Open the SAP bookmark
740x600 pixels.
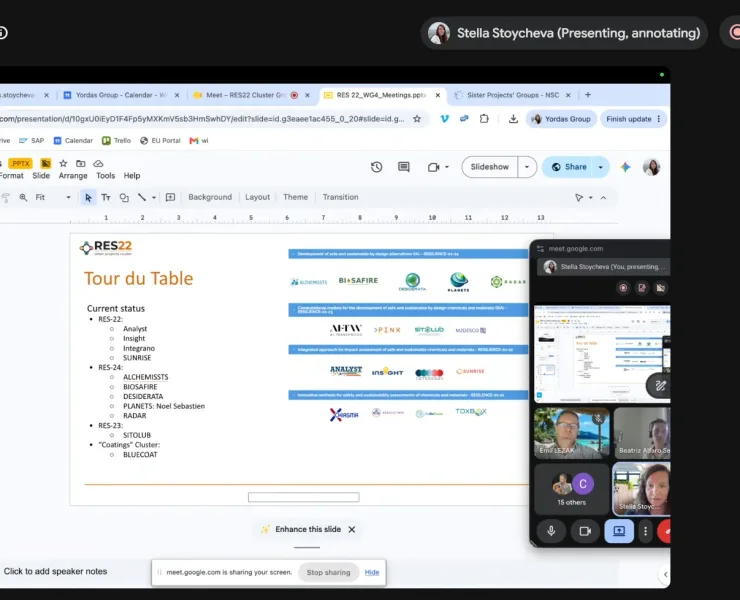click(x=32, y=141)
